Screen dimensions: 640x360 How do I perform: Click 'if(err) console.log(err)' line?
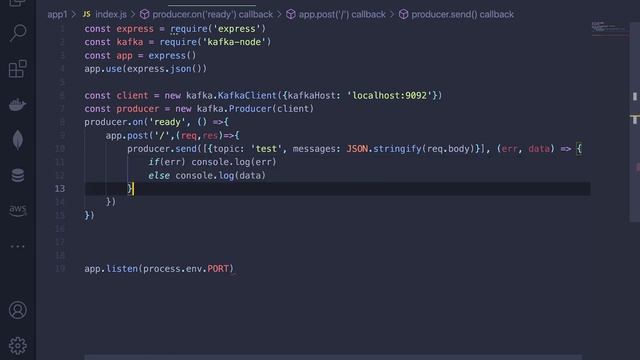point(212,162)
